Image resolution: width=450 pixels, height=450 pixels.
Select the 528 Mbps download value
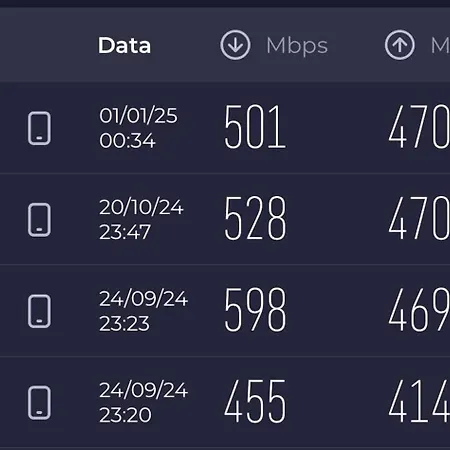pos(255,218)
